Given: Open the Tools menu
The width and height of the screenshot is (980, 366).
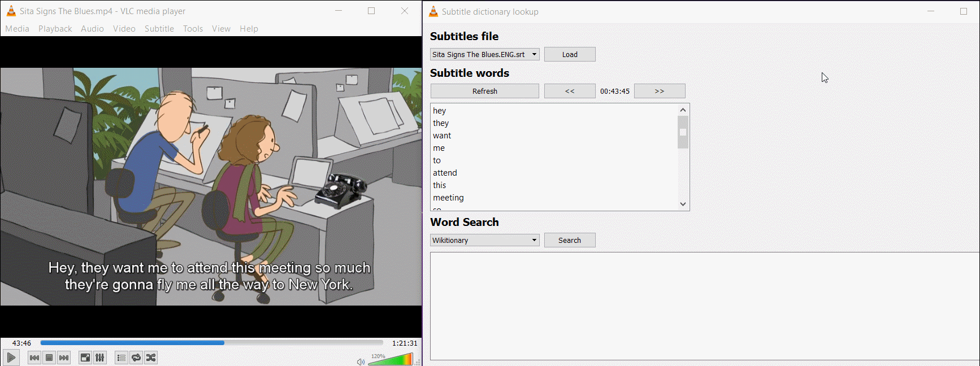Looking at the screenshot, I should [x=193, y=29].
